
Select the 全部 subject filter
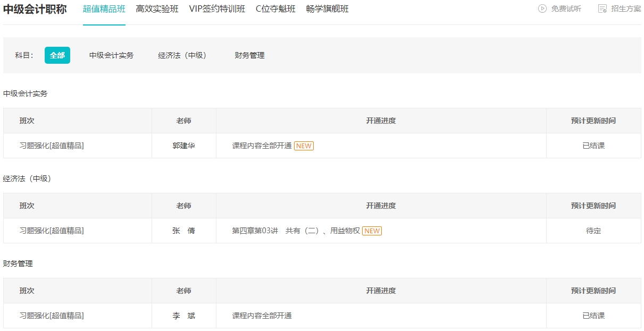[57, 55]
